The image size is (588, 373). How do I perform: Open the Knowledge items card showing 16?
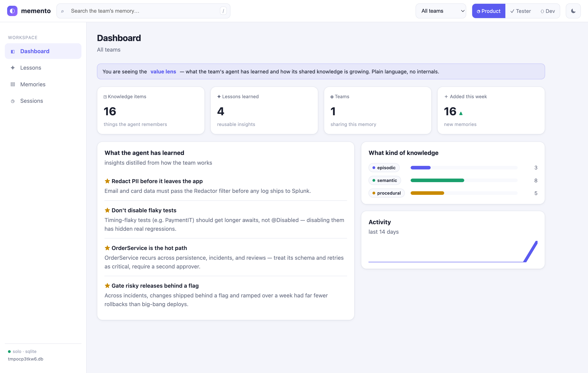coord(151,111)
